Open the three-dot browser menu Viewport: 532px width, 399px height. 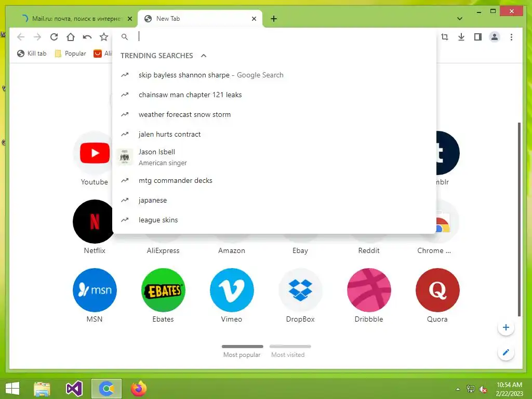point(511,37)
